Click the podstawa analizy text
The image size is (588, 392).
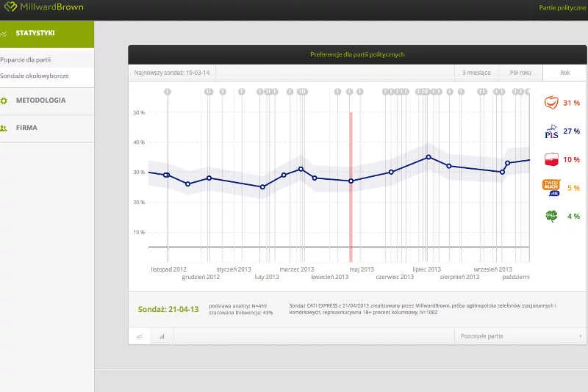click(x=237, y=306)
